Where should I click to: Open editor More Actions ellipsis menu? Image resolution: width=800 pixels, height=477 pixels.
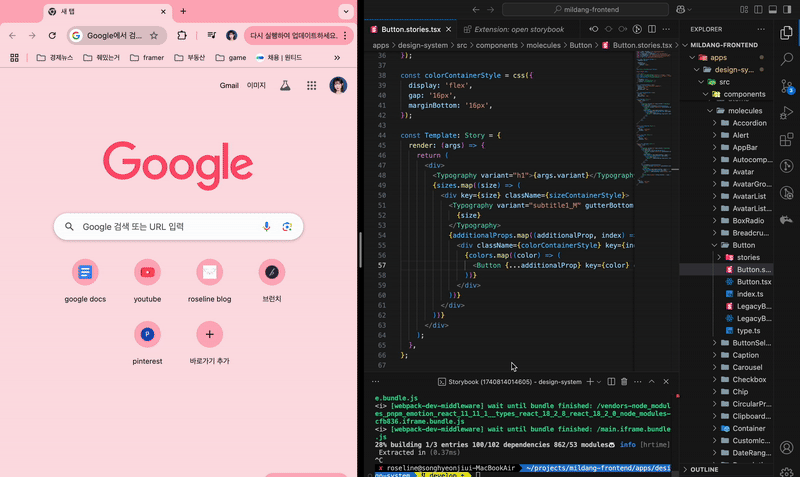(x=666, y=29)
